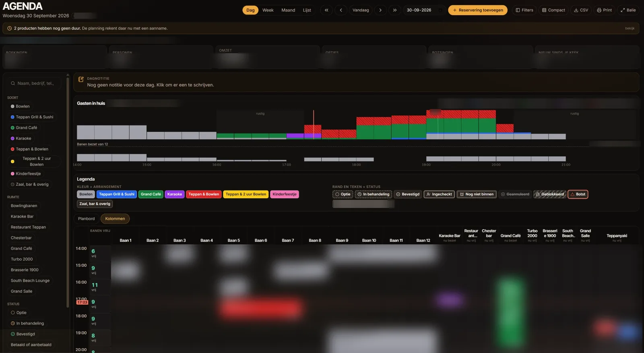
Task: Click the In behandeling chip in the legend
Action: pos(374,194)
